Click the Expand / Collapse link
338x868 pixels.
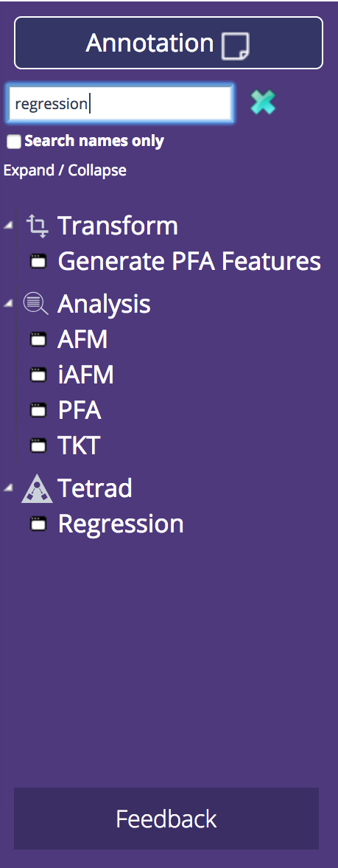(65, 170)
